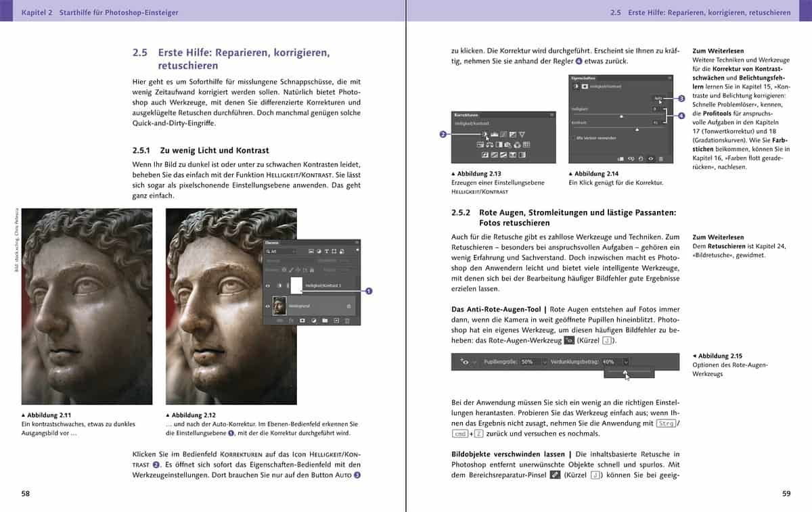Select the Dynamik (Vibrance) triangle adjustment icon
This screenshot has width=812, height=512.
pos(522,134)
